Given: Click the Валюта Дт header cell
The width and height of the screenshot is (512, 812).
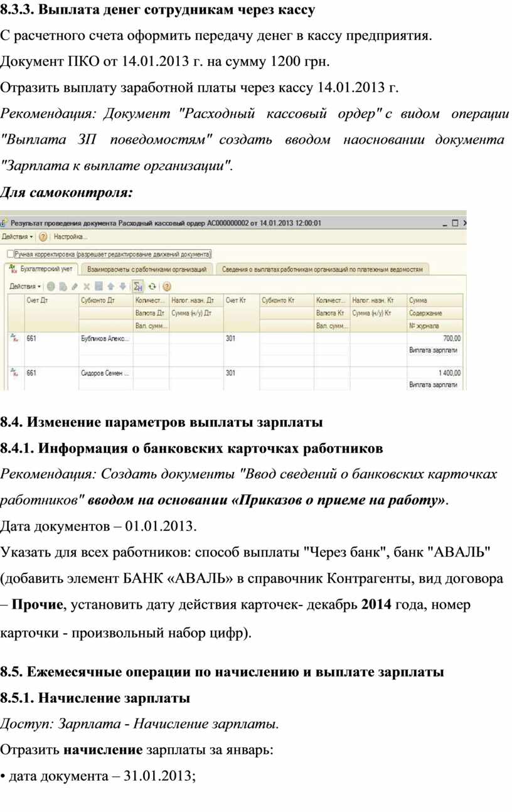Looking at the screenshot, I should tap(151, 313).
